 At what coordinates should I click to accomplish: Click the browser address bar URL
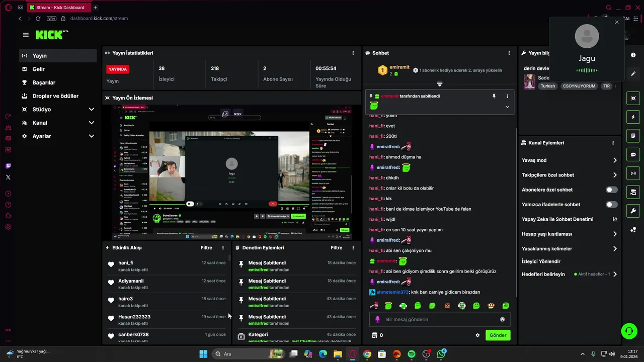click(x=99, y=19)
